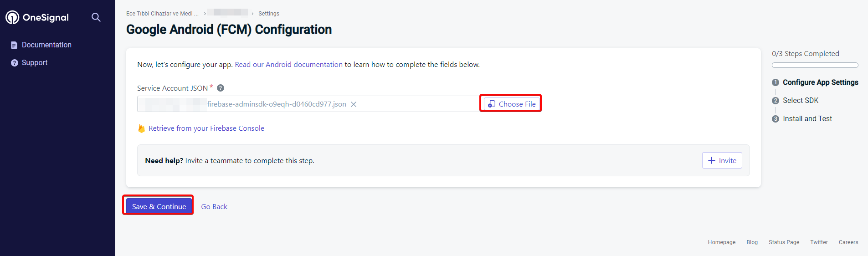
Task: Click the Support question mark icon
Action: 15,63
